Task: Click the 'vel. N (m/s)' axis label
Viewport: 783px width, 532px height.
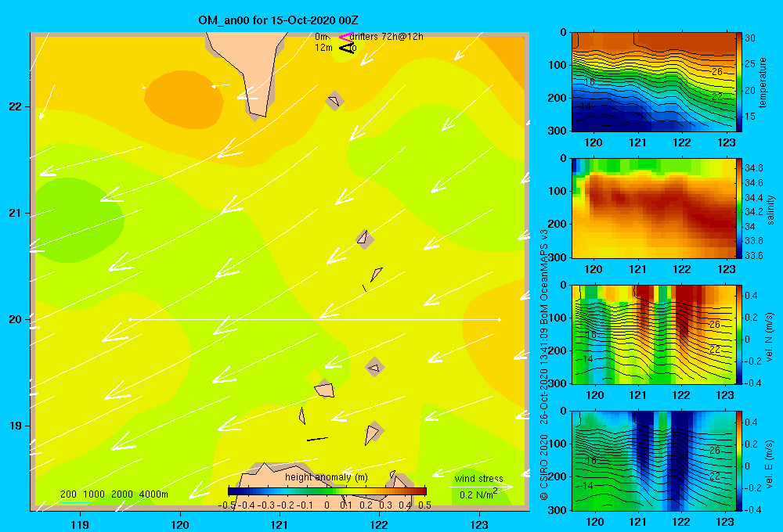Action: 770,337
